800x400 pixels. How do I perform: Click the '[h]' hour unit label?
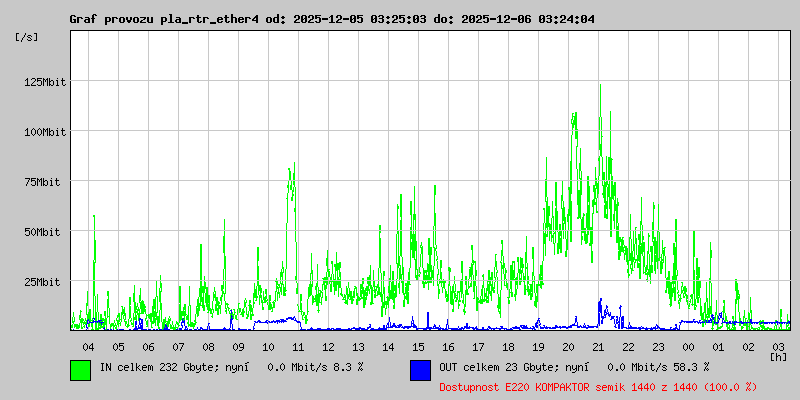tap(778, 356)
